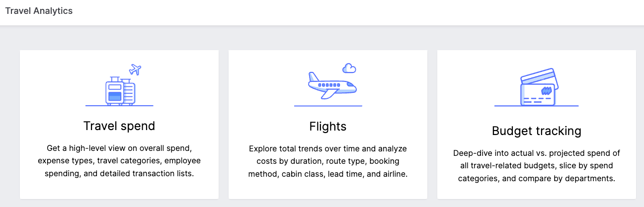The image size is (644, 207).
Task: Click the blue line under luggage icon
Action: pyautogui.click(x=119, y=106)
